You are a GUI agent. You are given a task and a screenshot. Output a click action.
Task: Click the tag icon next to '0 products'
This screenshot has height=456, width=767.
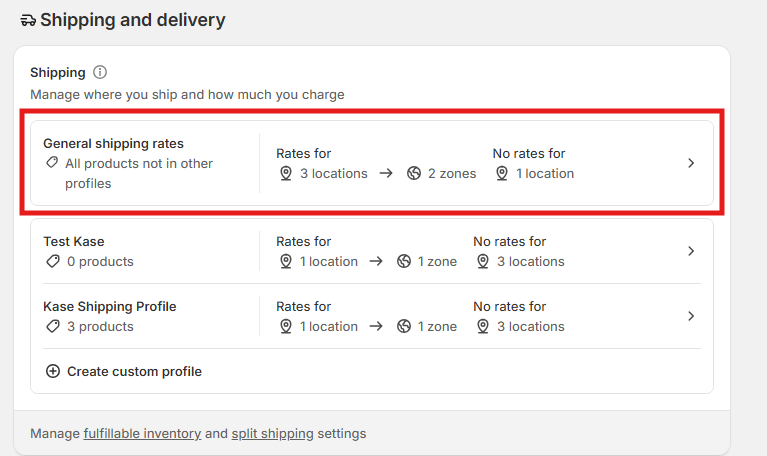click(52, 261)
